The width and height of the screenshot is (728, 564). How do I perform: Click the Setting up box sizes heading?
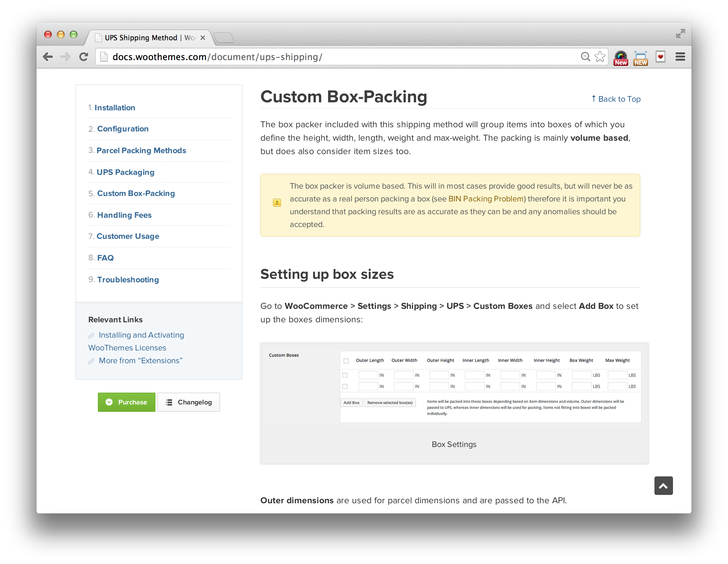pos(327,275)
